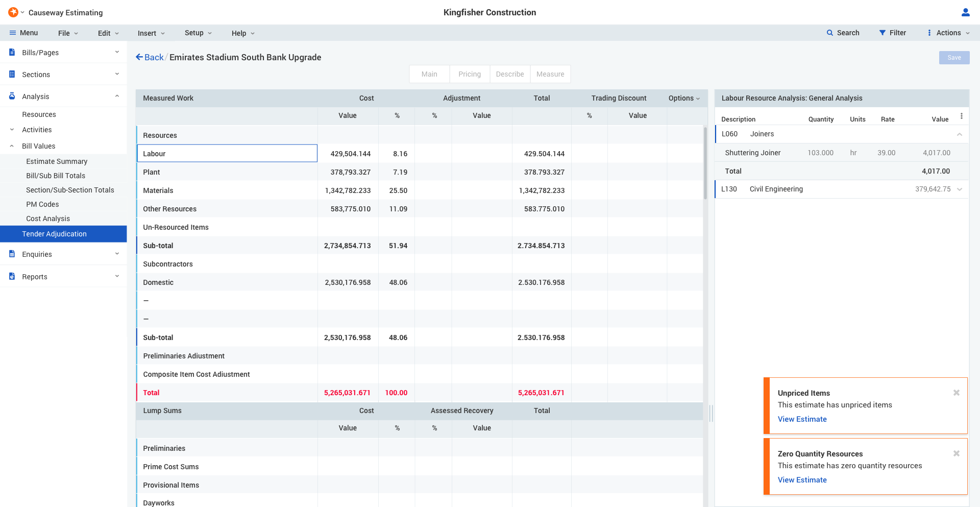This screenshot has height=507, width=980.
Task: Click the Back link
Action: pyautogui.click(x=154, y=57)
